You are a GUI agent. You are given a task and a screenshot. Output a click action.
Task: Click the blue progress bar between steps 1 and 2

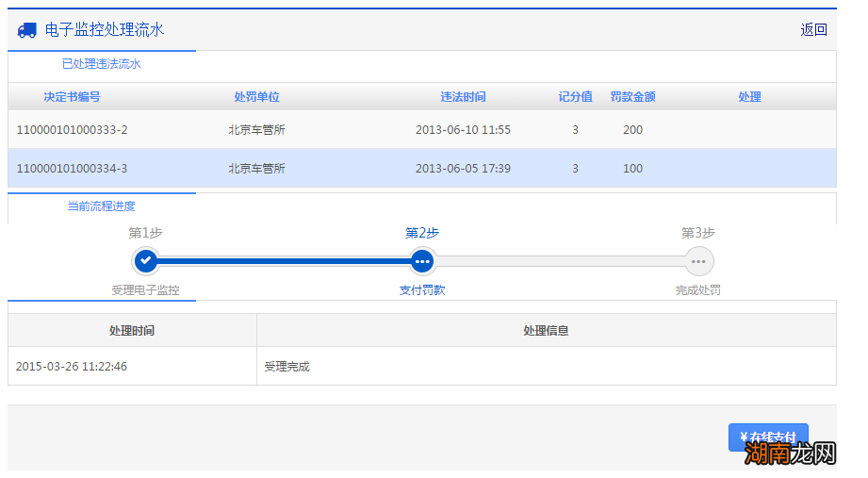(283, 260)
